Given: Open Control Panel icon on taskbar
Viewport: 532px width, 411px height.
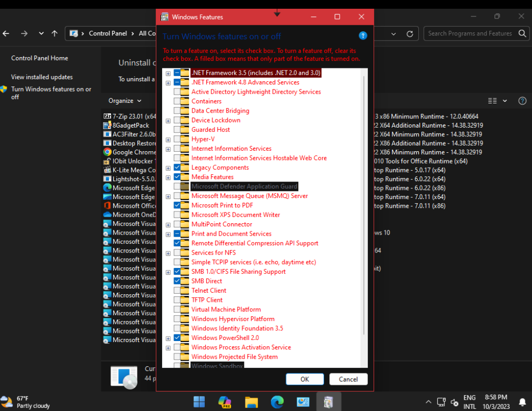Looking at the screenshot, I should pyautogui.click(x=303, y=402).
